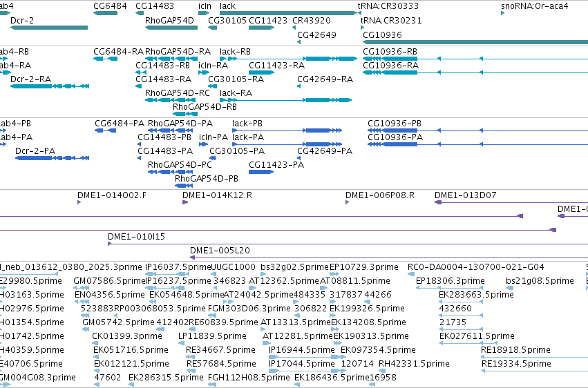This screenshot has height=388, width=588.
Task: Click the icln-PA protein label
Action: 214,137
